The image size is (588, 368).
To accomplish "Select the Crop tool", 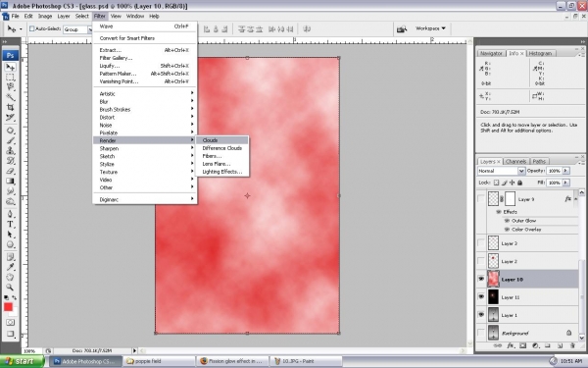I will click(x=10, y=107).
